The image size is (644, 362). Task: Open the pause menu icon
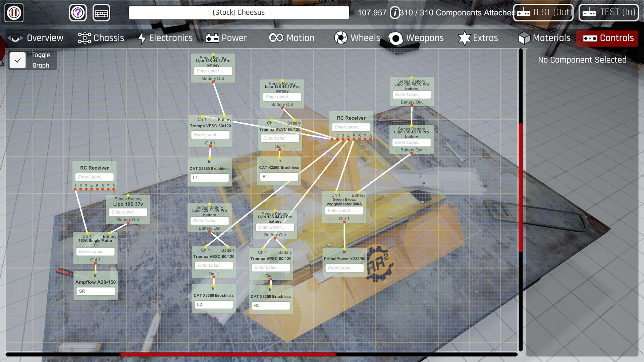[14, 12]
